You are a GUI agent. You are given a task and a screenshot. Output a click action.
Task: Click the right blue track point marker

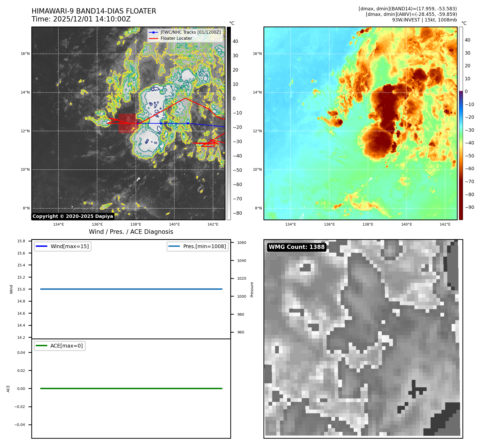(188, 123)
